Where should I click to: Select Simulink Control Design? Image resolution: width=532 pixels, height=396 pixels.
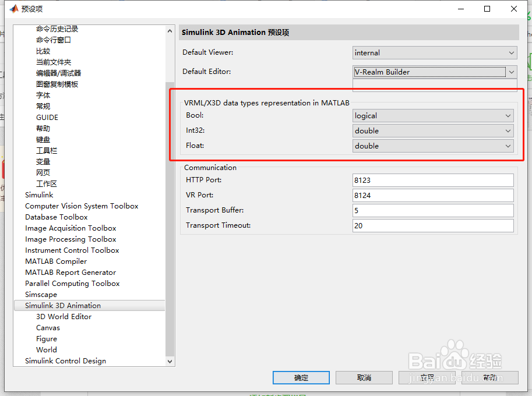click(x=65, y=360)
